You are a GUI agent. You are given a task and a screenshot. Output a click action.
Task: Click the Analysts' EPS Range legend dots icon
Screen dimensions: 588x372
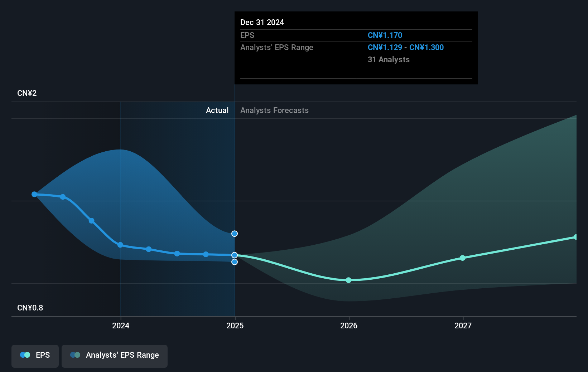[x=75, y=355]
